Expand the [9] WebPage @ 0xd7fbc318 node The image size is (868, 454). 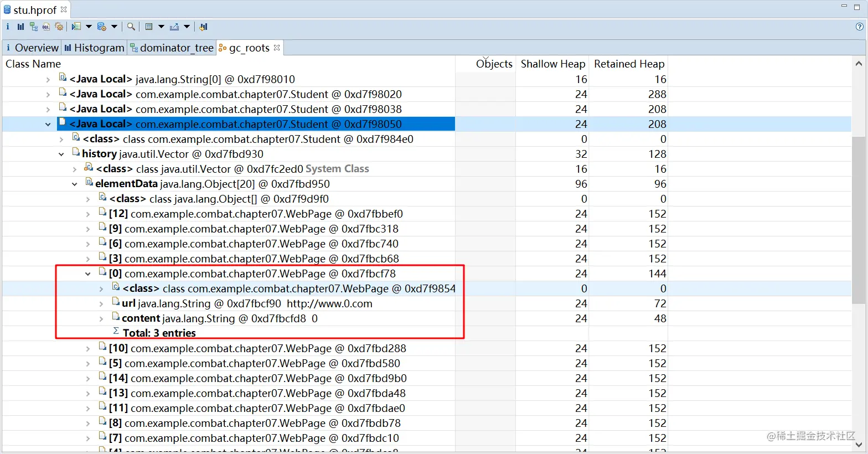pyautogui.click(x=88, y=229)
